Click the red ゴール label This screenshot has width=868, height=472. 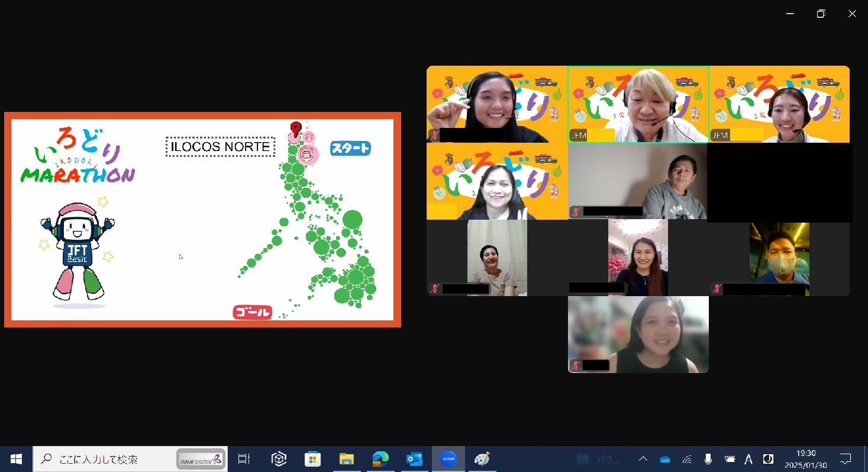pos(252,313)
